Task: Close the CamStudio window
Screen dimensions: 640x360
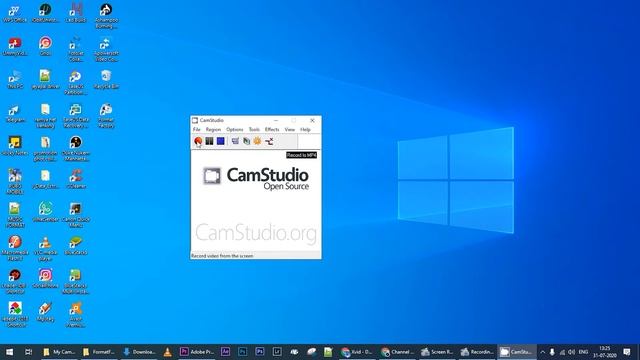Action: [312, 120]
